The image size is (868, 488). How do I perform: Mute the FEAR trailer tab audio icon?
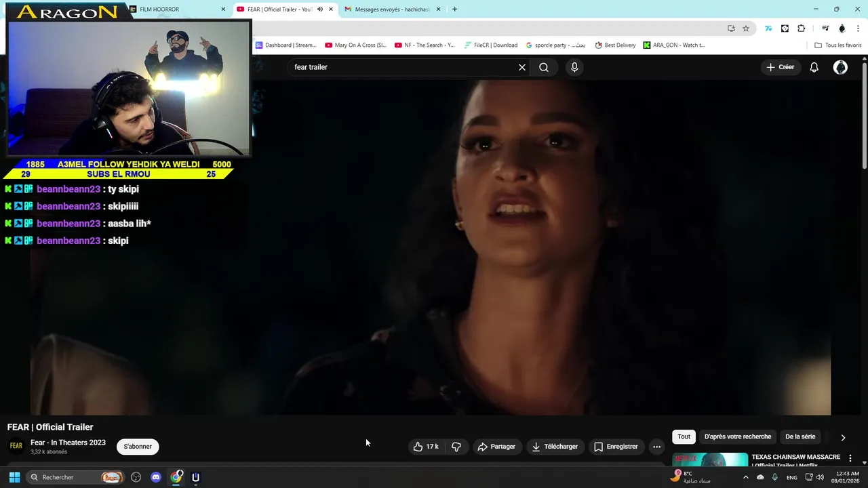pos(320,9)
